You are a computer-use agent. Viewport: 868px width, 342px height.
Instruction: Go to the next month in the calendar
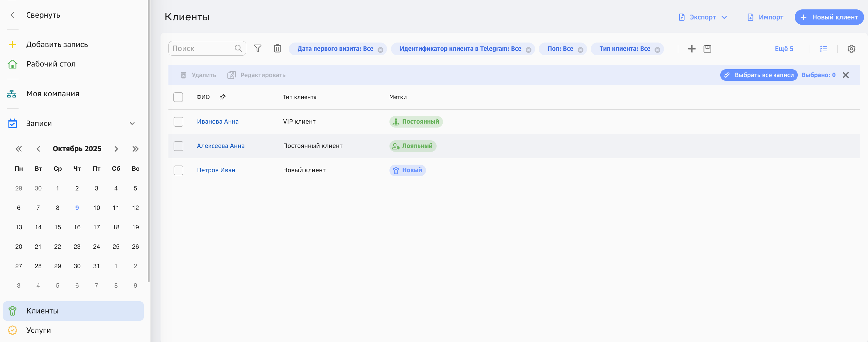(116, 149)
